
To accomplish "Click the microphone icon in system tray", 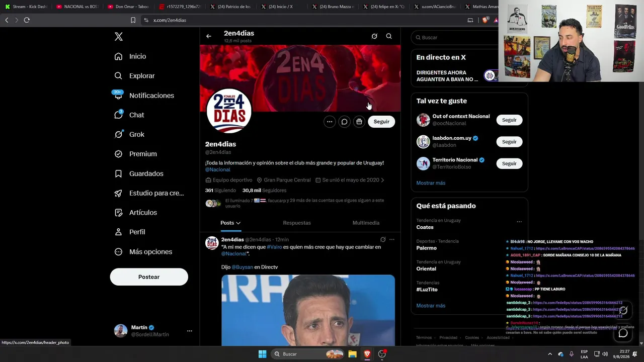I will (x=572, y=354).
